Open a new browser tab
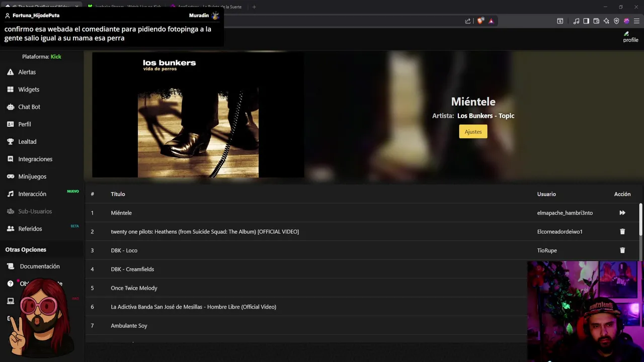 (x=254, y=7)
